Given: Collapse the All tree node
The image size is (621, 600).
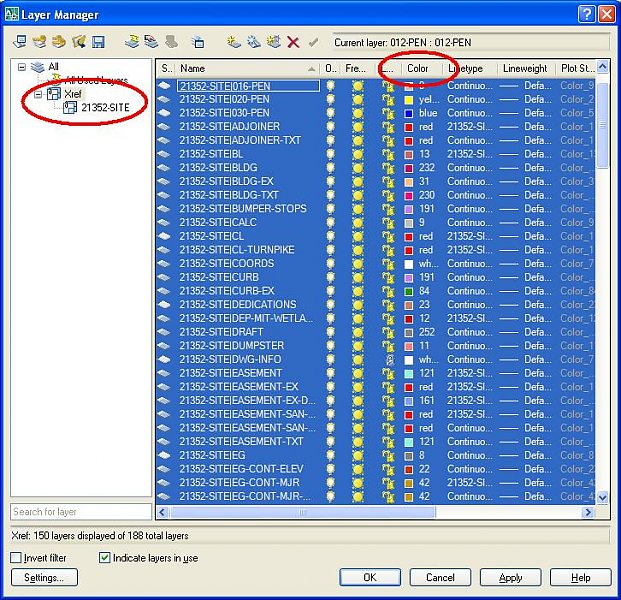Looking at the screenshot, I should click(22, 67).
